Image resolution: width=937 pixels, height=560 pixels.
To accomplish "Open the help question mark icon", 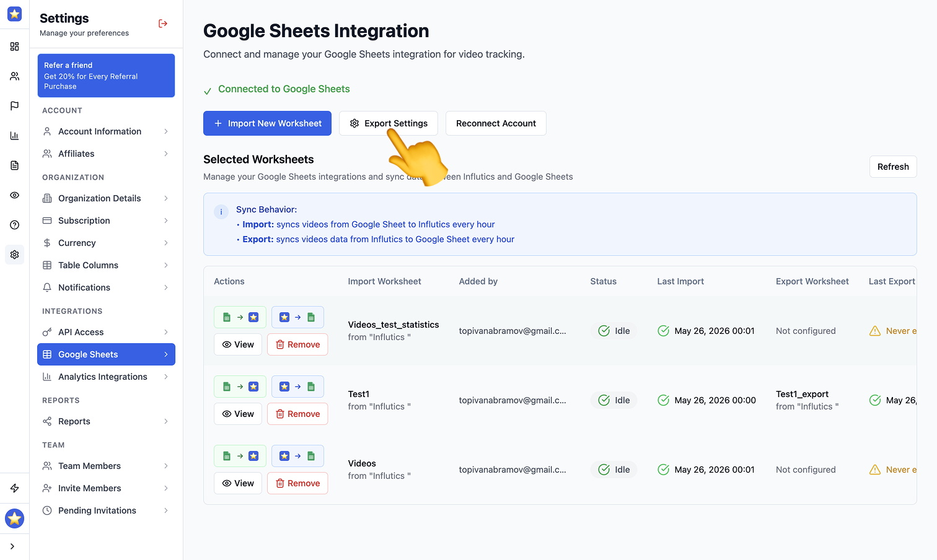I will (x=14, y=225).
